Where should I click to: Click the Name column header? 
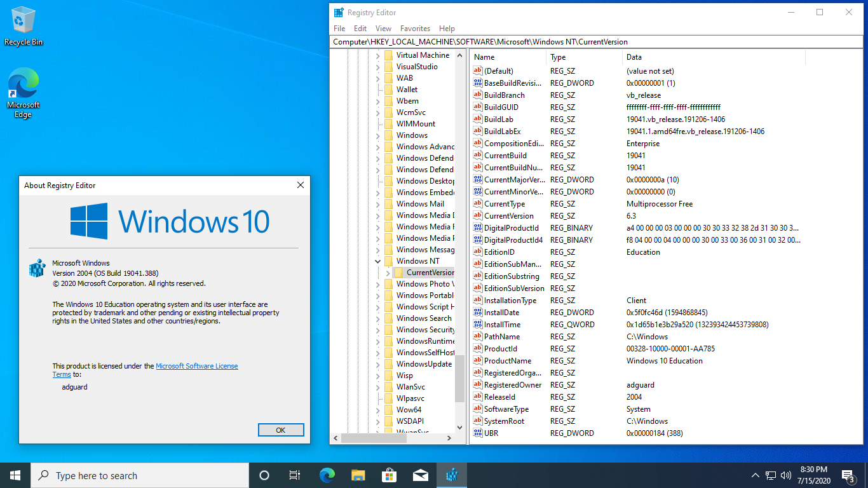[508, 57]
